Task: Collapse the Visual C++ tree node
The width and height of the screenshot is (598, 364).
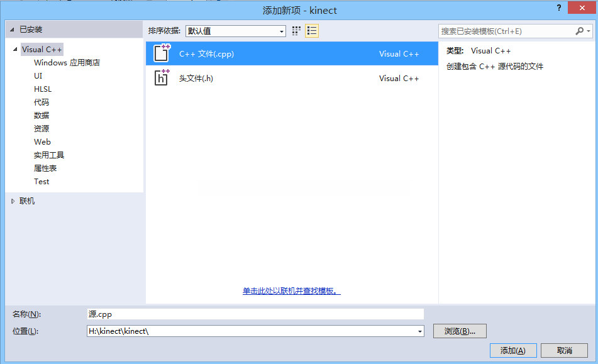Action: (15, 49)
